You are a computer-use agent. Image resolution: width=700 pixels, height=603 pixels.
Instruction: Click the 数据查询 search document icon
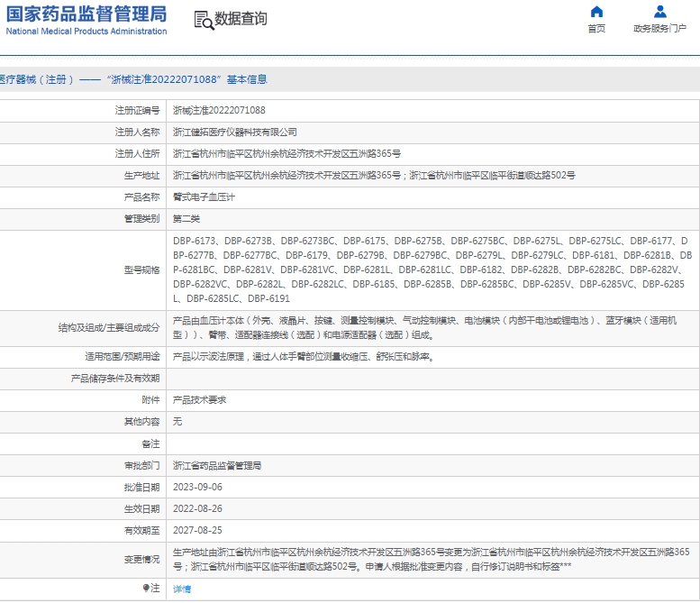pyautogui.click(x=204, y=20)
